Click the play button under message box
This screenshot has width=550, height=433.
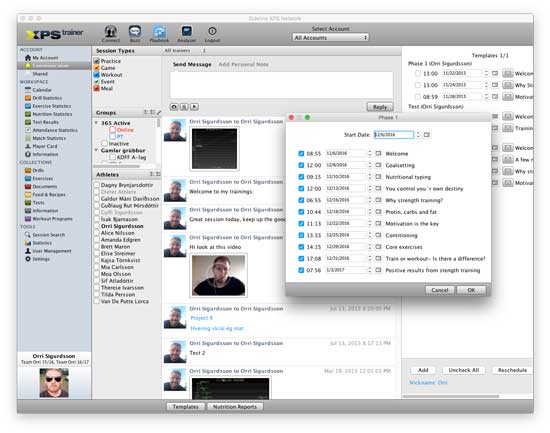point(195,107)
